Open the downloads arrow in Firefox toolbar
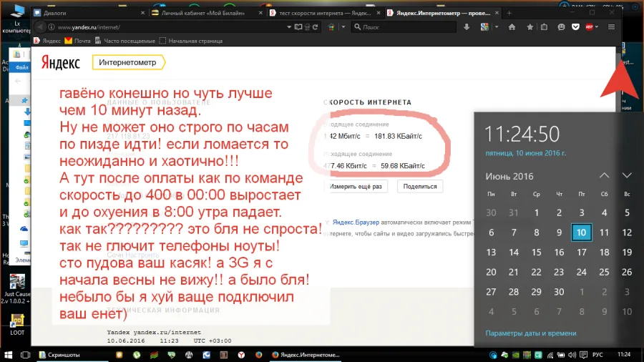 467,27
